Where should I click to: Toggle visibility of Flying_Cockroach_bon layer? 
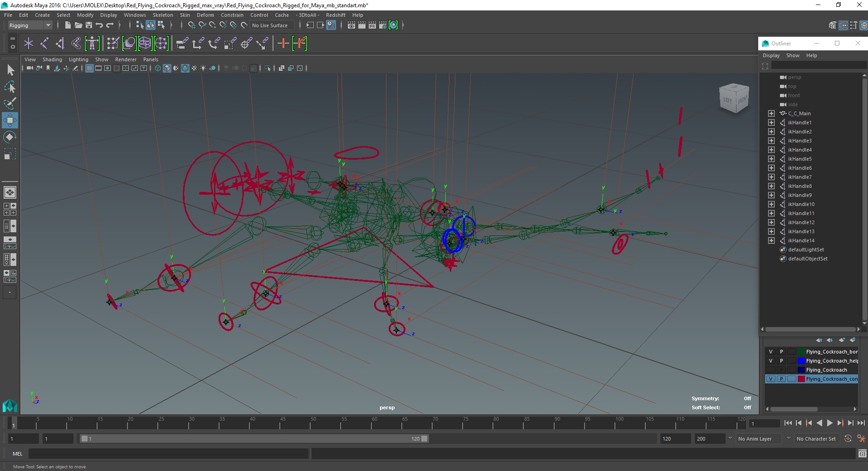click(770, 352)
